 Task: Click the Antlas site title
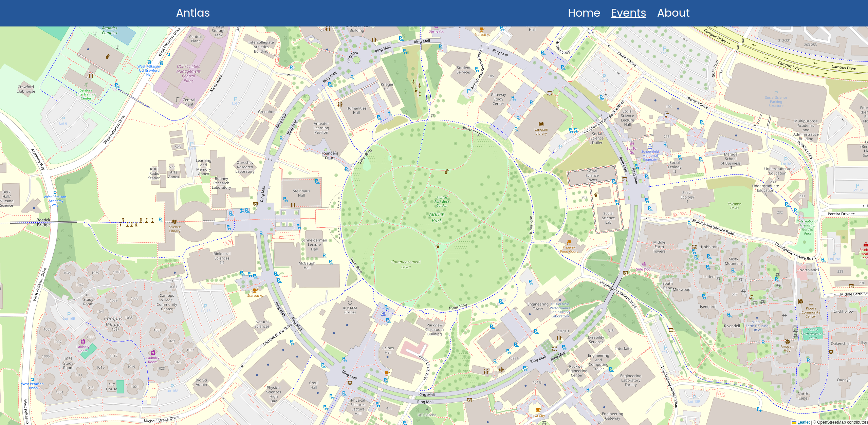point(193,13)
